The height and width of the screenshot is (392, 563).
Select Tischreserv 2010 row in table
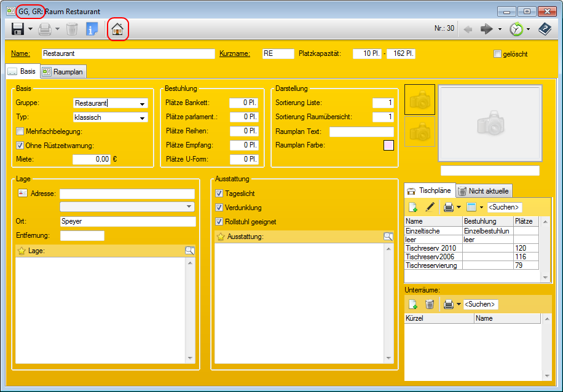431,248
